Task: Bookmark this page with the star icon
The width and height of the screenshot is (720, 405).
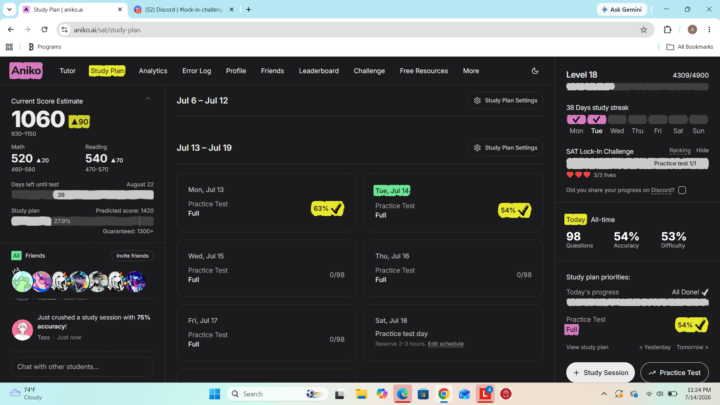Action: pyautogui.click(x=643, y=30)
